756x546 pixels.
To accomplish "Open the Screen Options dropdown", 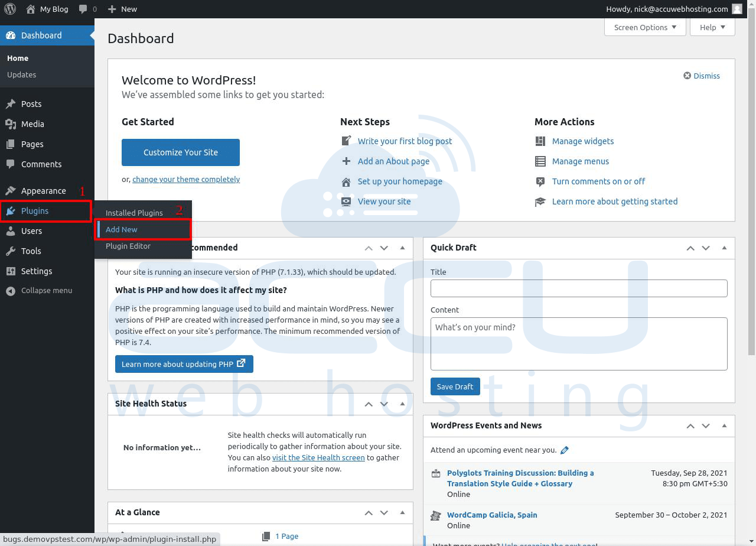I will tap(645, 27).
